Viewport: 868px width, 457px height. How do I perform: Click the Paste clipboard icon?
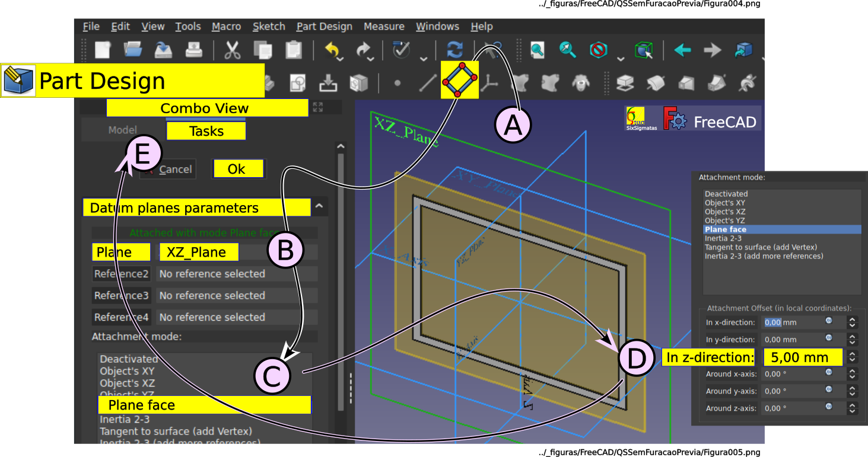coord(293,50)
